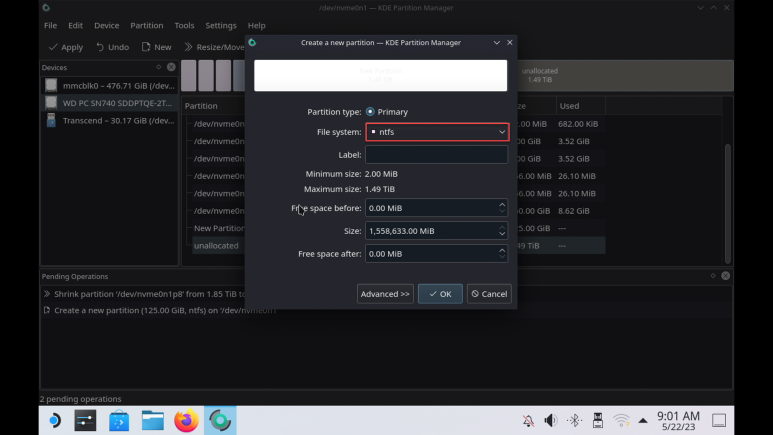Open the application launcher in taskbar
Viewport: 773px width, 435px height.
pyautogui.click(x=55, y=421)
